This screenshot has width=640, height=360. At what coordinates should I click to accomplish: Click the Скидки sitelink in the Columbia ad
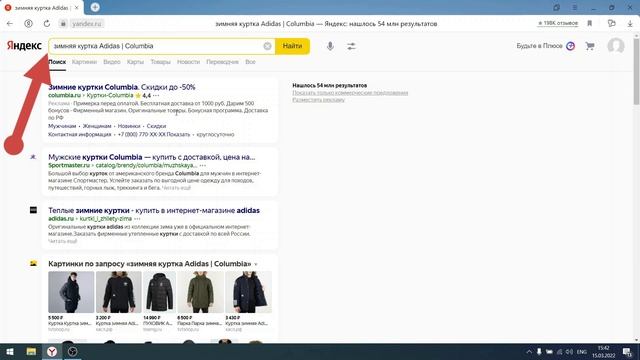tap(156, 126)
